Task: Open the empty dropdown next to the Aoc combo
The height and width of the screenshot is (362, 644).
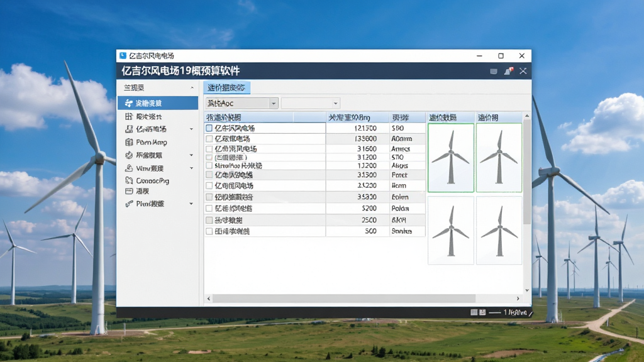Action: pos(311,104)
